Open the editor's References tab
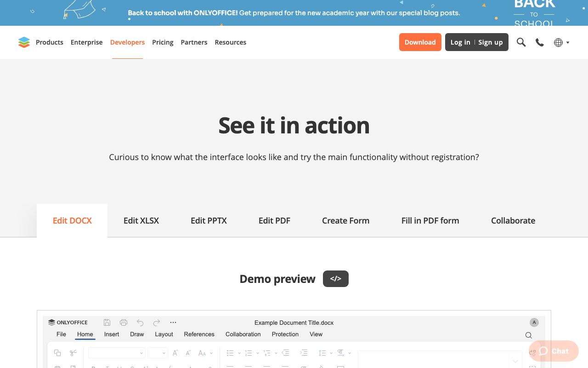 tap(199, 334)
